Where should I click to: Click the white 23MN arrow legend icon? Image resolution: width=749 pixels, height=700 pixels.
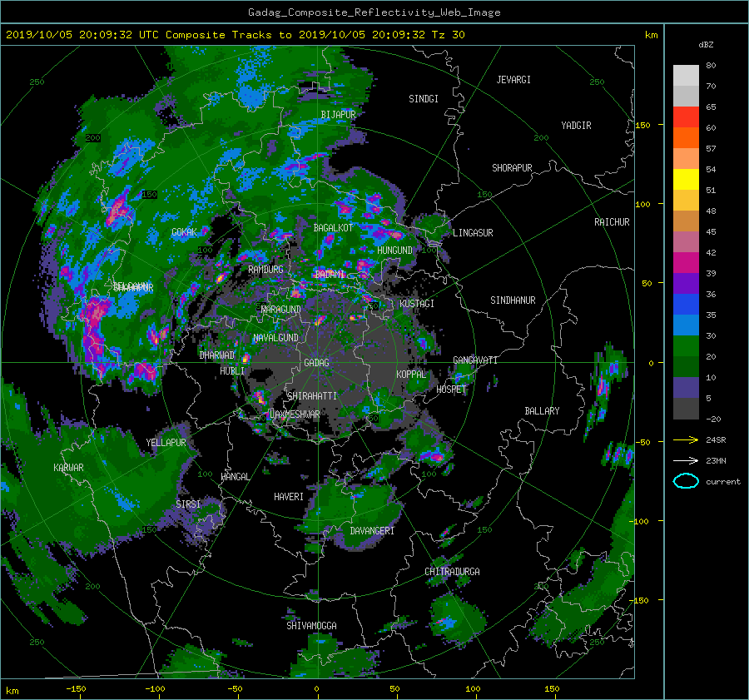[x=686, y=460]
